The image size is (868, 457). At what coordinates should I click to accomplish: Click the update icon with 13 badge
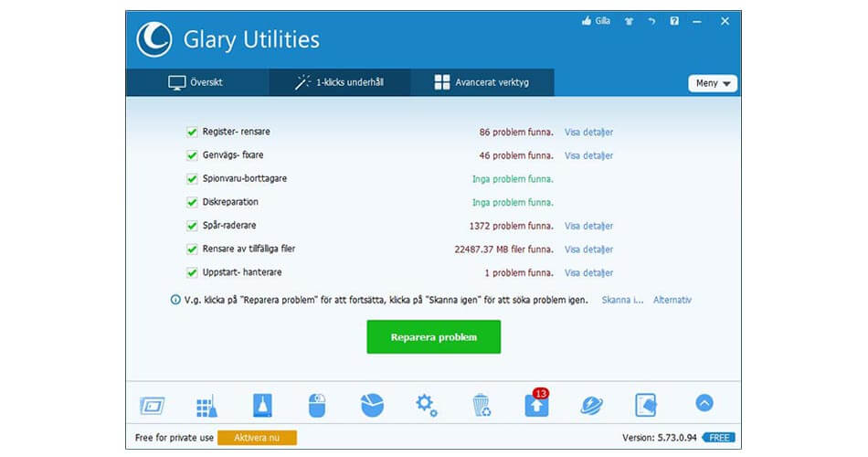(536, 405)
